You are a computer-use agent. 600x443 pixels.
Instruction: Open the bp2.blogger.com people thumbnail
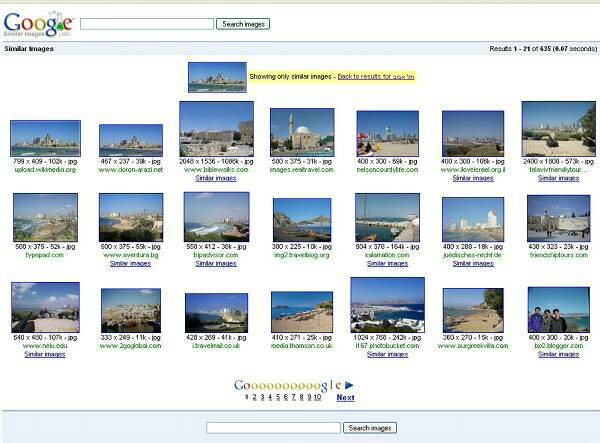click(x=559, y=309)
